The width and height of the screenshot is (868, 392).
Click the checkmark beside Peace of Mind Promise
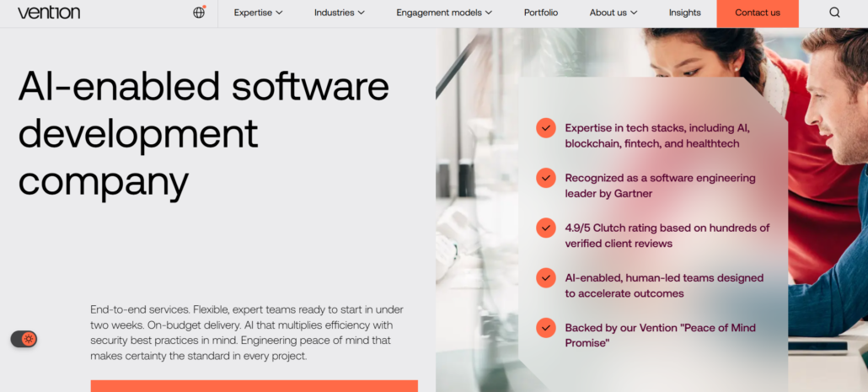[x=546, y=327]
